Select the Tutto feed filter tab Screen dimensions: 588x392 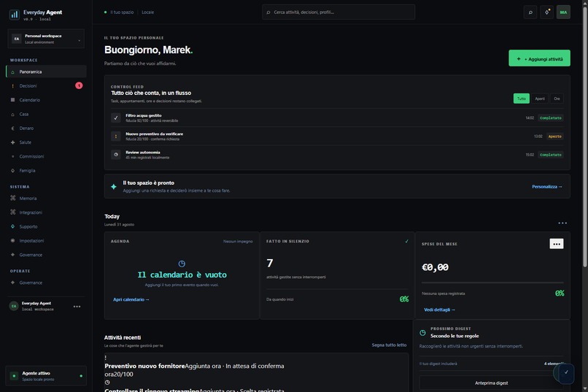coord(522,99)
